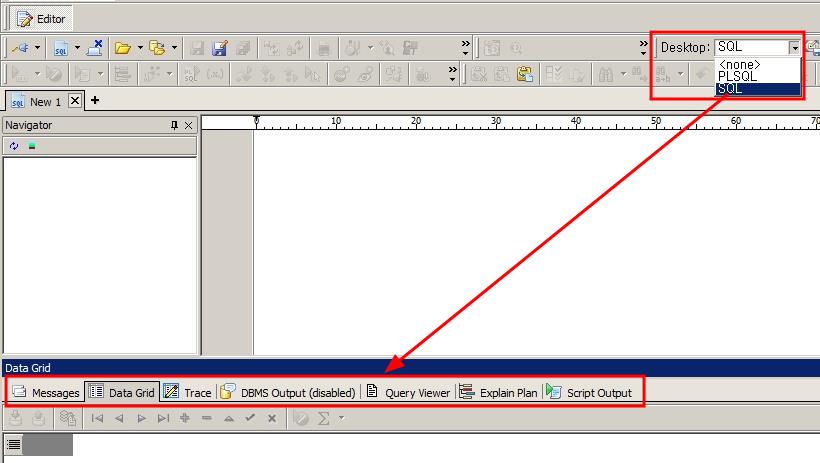Open the Desktop combo box dropdown arrow
The width and height of the screenshot is (820, 463).
click(x=794, y=47)
